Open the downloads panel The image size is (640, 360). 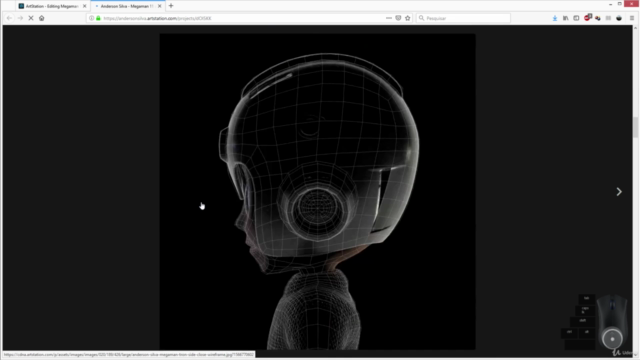point(555,18)
